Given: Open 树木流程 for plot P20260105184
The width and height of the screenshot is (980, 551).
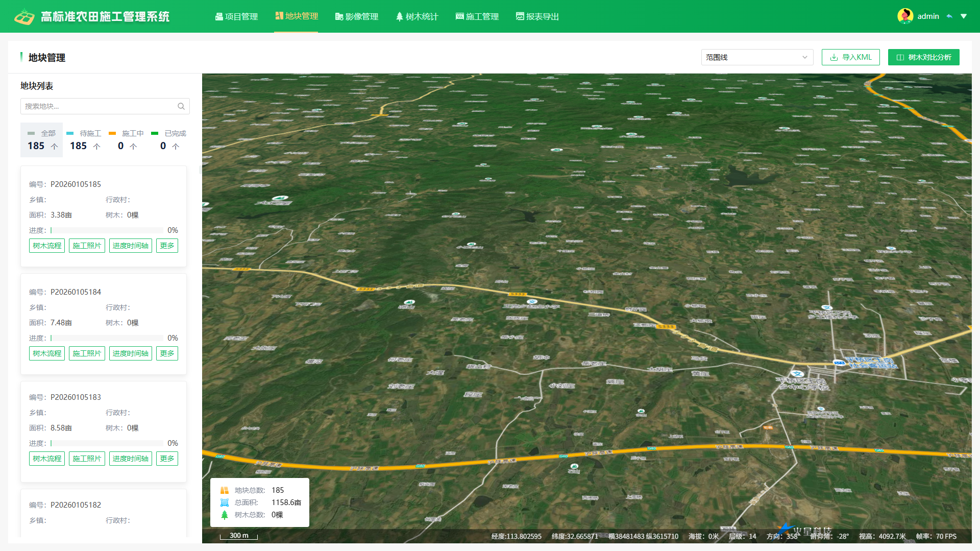Looking at the screenshot, I should click(x=47, y=353).
